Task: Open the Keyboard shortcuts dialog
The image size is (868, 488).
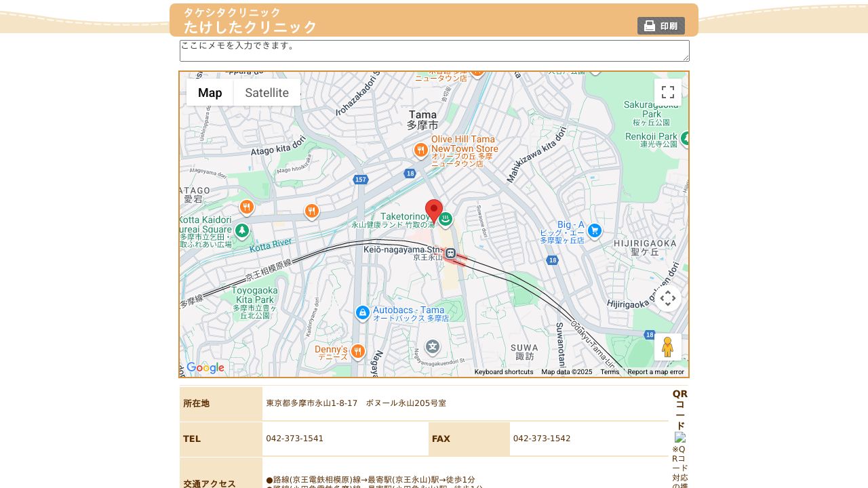Action: click(503, 372)
